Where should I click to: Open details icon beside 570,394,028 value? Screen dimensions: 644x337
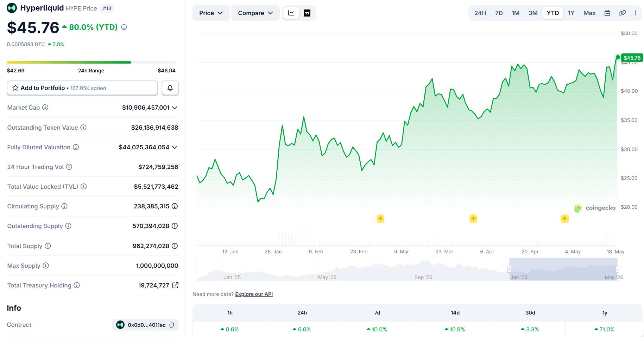click(175, 226)
